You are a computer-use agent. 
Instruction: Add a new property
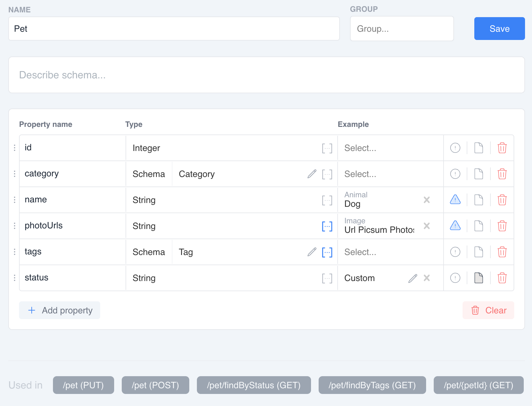59,310
